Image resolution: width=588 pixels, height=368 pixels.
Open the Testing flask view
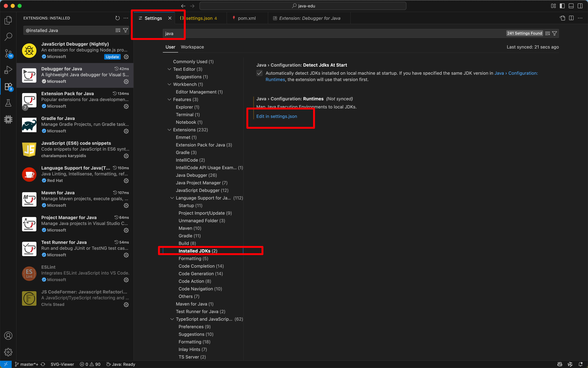[8, 103]
